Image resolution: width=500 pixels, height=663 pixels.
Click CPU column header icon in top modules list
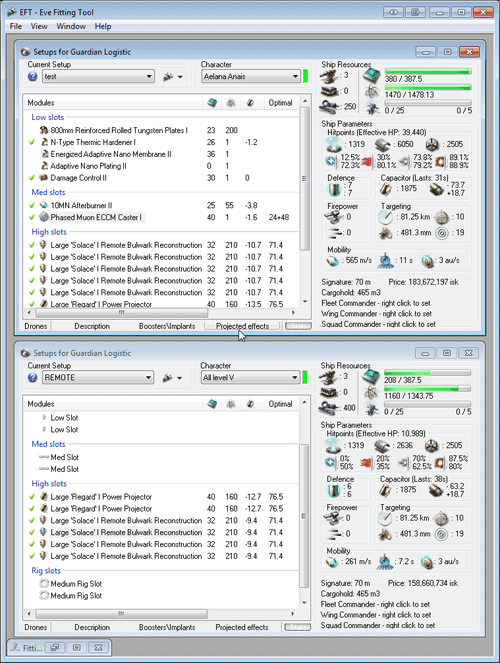212,102
